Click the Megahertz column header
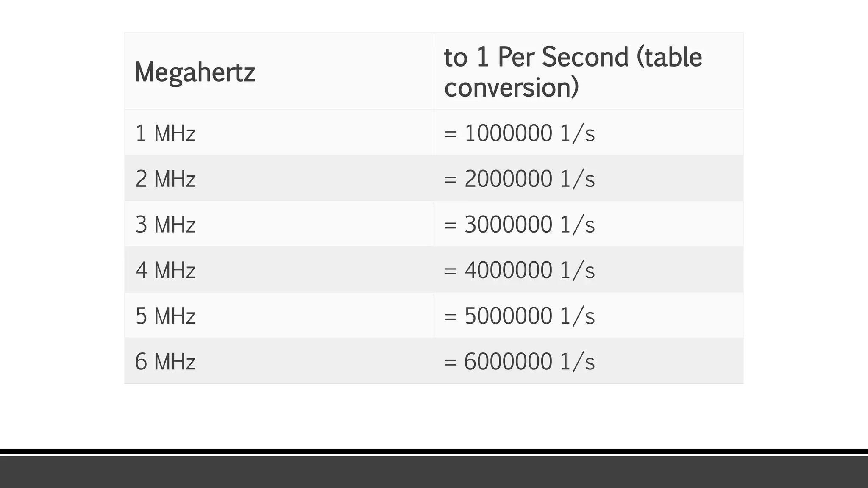Viewport: 868px width, 488px height. tap(195, 72)
